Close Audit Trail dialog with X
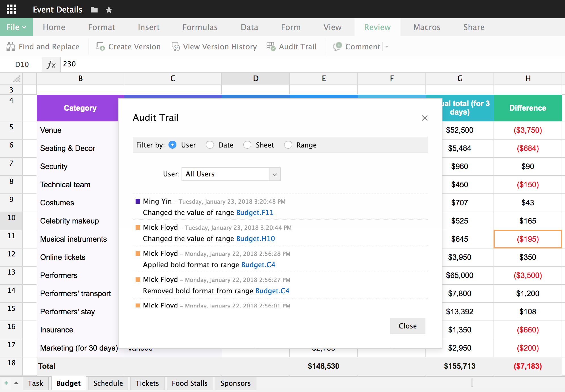This screenshot has height=392, width=565. click(x=425, y=118)
